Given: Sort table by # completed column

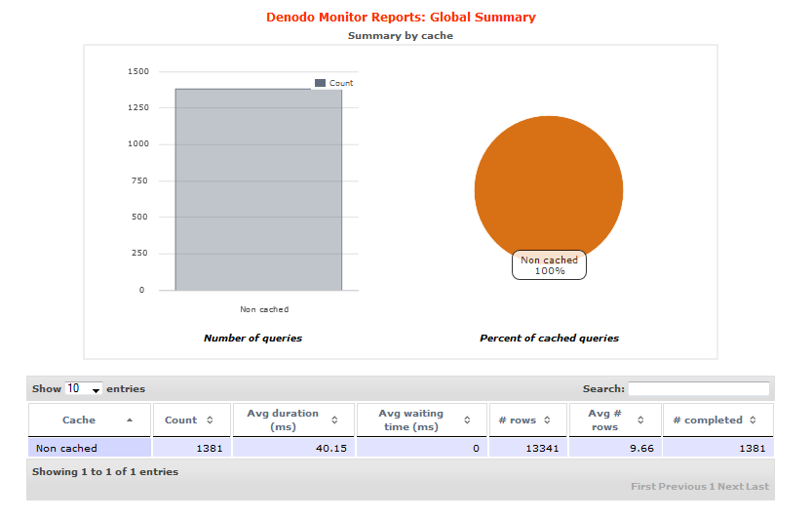Looking at the screenshot, I should (718, 420).
